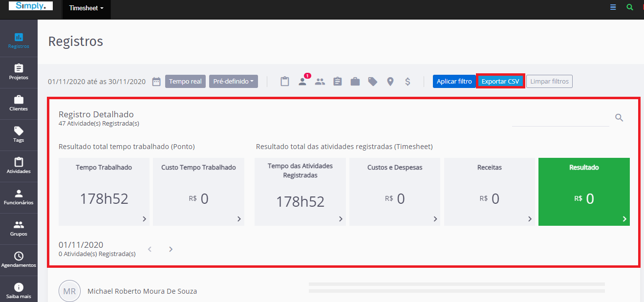The height and width of the screenshot is (302, 644).
Task: Click the search input field in Registro Detalhado
Action: click(x=560, y=118)
